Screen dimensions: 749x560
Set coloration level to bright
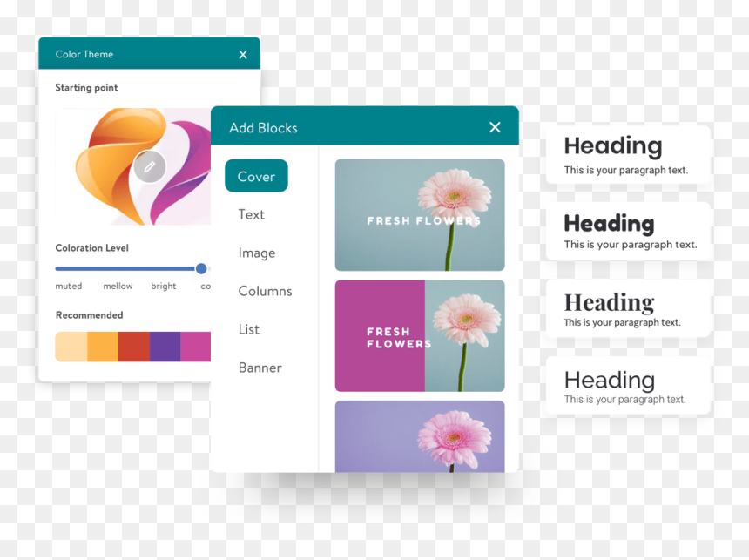pyautogui.click(x=164, y=286)
